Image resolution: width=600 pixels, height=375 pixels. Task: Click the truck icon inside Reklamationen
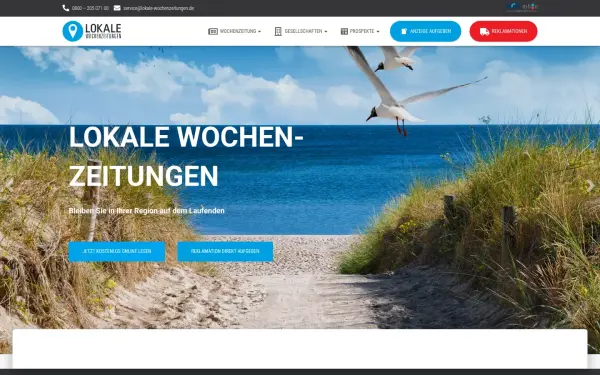pos(484,31)
